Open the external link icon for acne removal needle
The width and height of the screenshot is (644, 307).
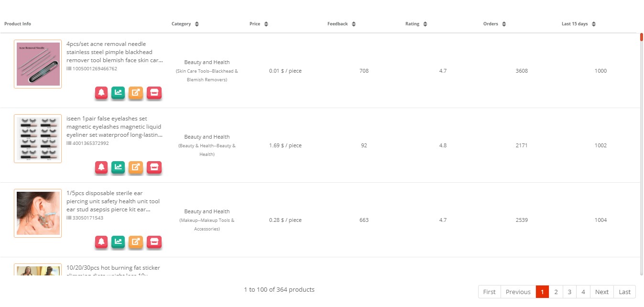pyautogui.click(x=135, y=93)
